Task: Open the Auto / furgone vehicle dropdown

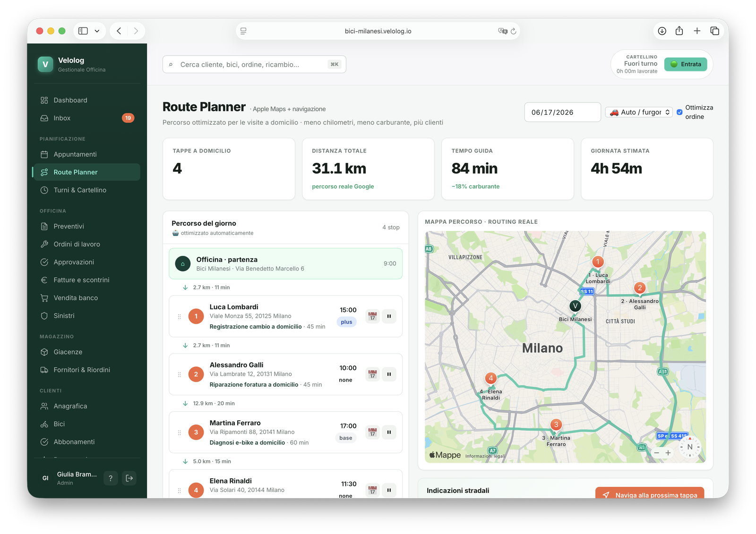Action: tap(639, 112)
